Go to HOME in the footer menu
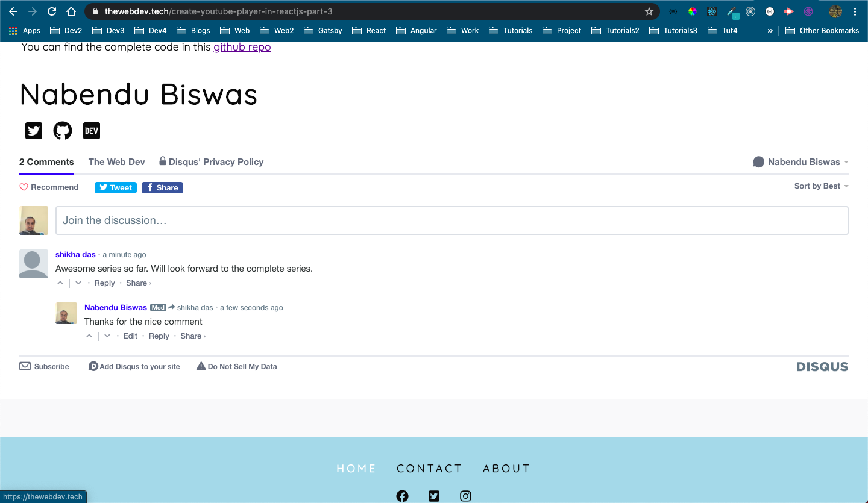 pyautogui.click(x=356, y=469)
